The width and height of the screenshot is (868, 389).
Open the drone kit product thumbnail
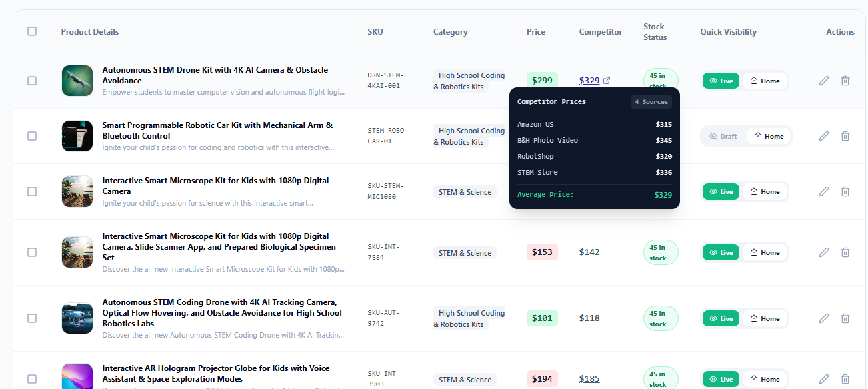click(x=77, y=81)
